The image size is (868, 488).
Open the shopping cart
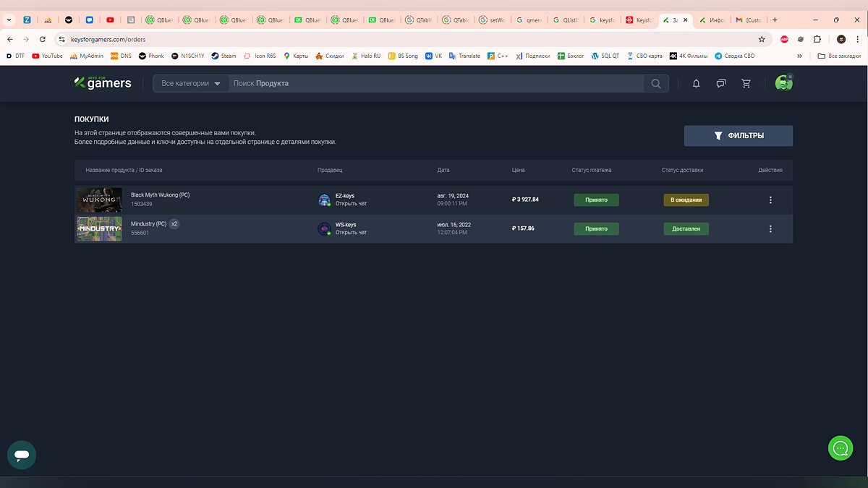coord(746,84)
